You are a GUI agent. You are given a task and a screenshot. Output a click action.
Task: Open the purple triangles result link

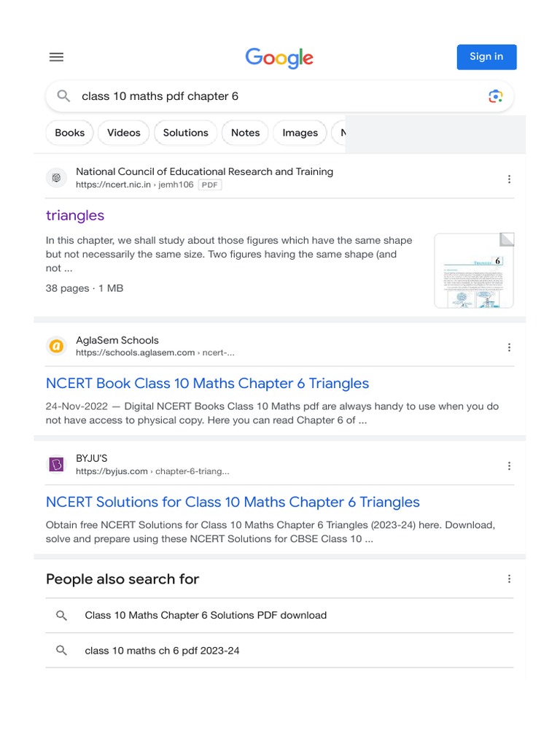[75, 215]
